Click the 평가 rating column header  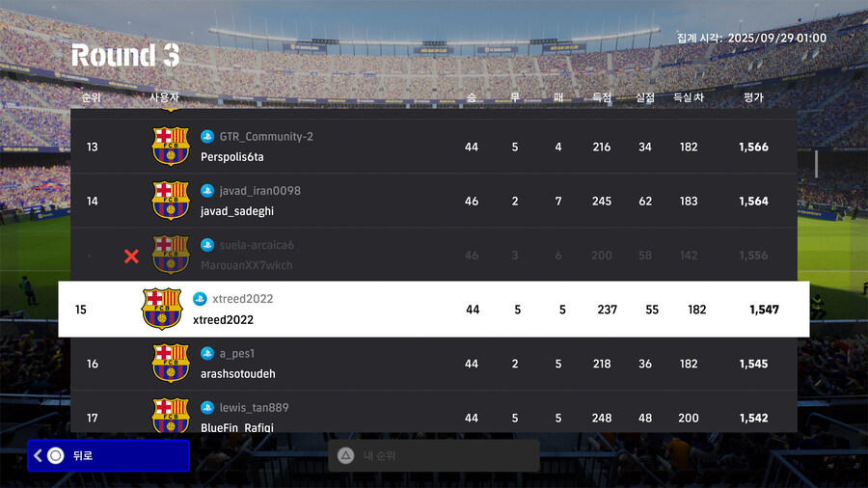click(x=753, y=97)
